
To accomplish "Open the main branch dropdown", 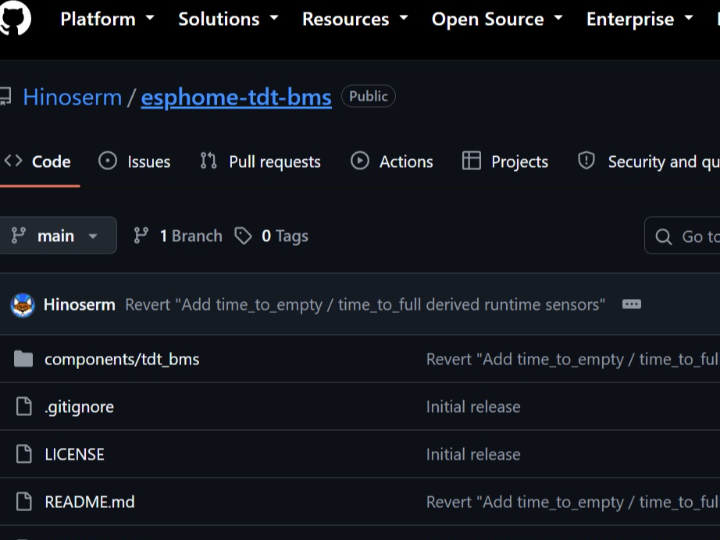I will tap(56, 236).
